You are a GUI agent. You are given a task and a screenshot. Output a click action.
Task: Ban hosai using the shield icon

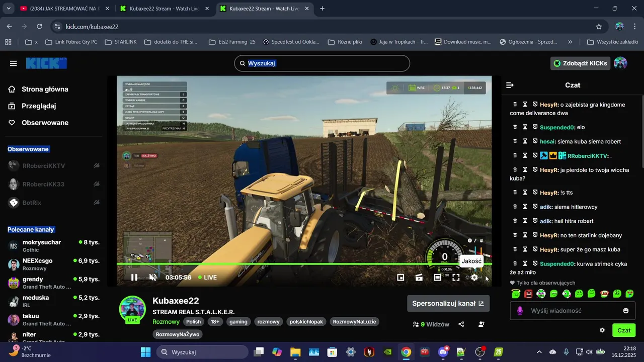tap(535, 141)
